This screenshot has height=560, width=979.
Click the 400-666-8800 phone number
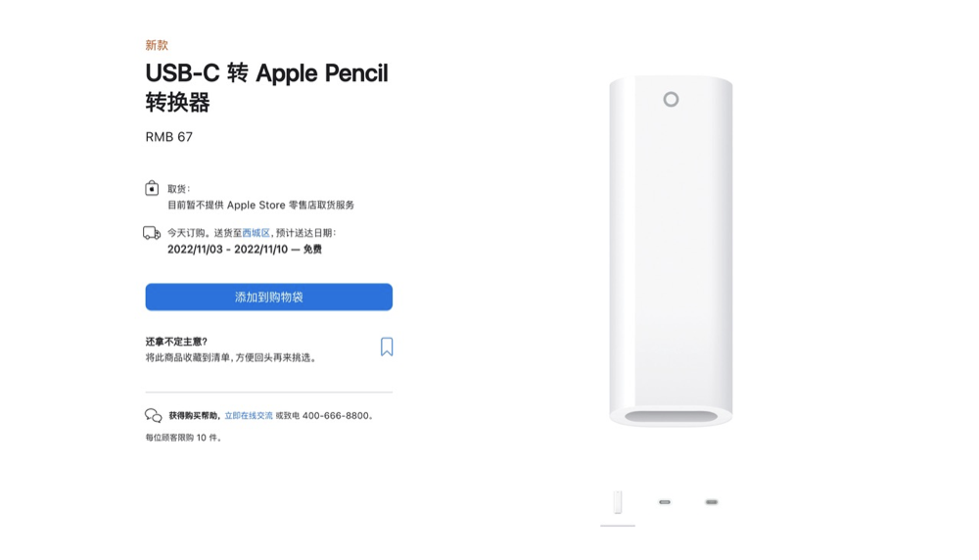point(336,416)
